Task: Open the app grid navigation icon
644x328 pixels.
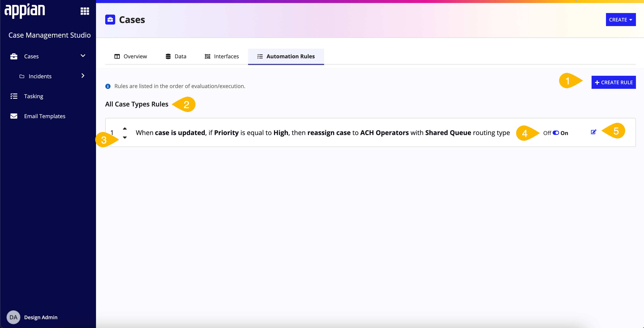Action: (x=85, y=11)
